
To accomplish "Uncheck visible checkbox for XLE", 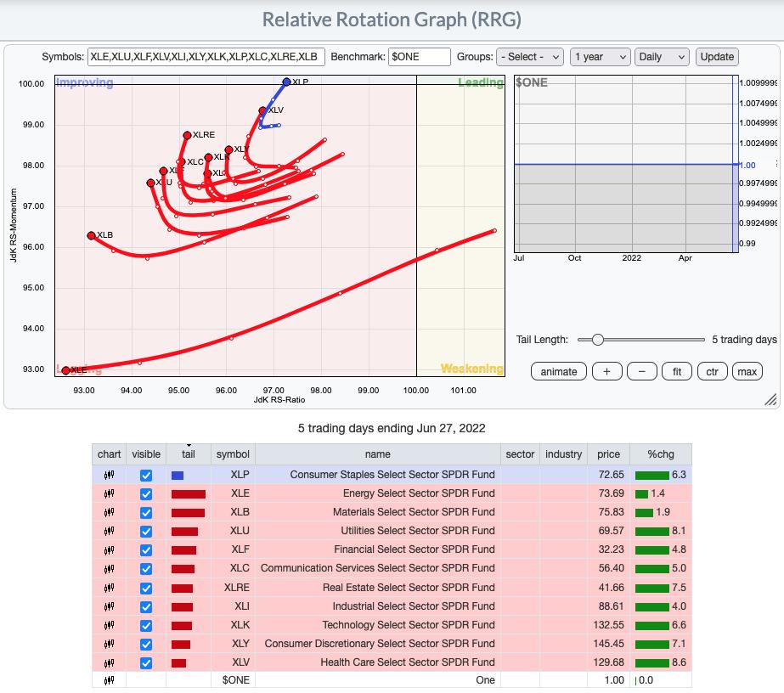I will click(146, 494).
